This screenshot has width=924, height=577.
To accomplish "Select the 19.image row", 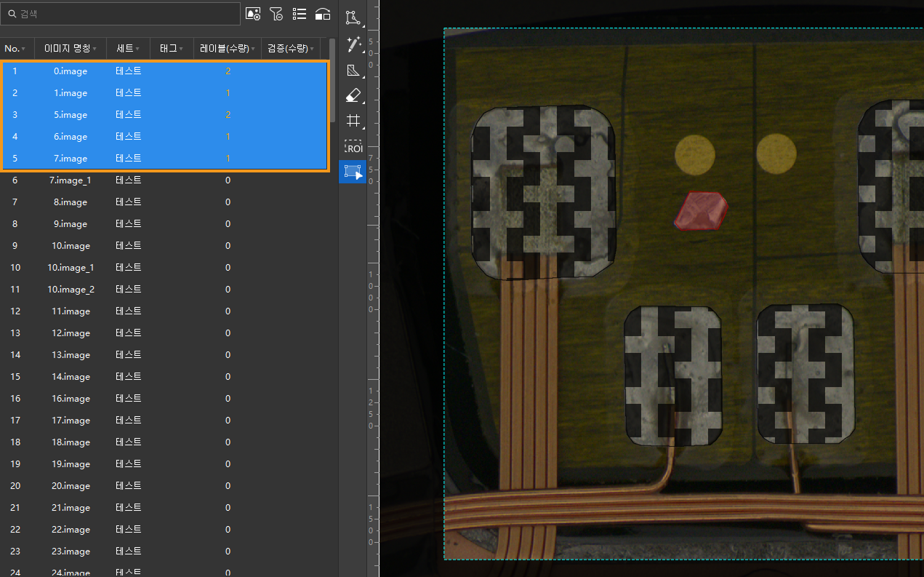I will tap(165, 464).
